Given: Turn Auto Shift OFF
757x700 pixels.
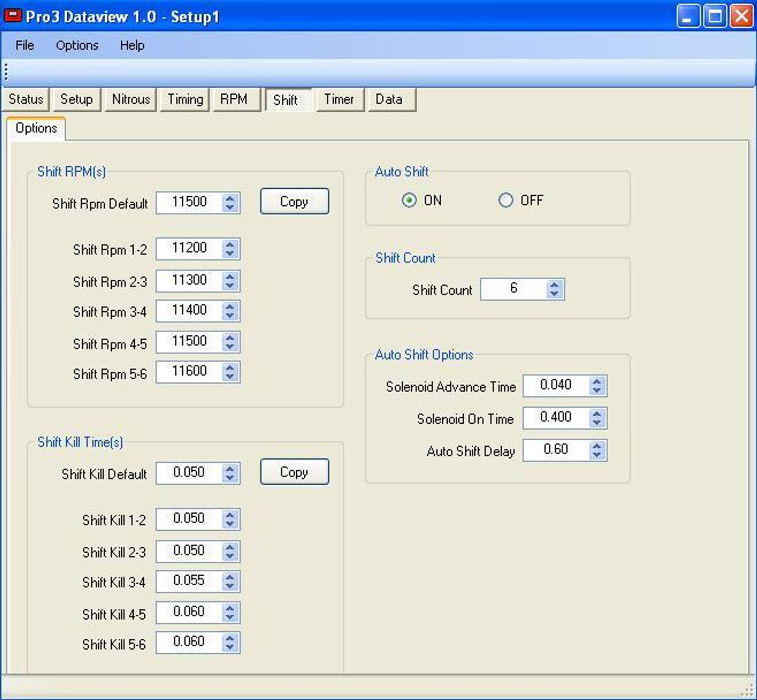Looking at the screenshot, I should point(506,201).
